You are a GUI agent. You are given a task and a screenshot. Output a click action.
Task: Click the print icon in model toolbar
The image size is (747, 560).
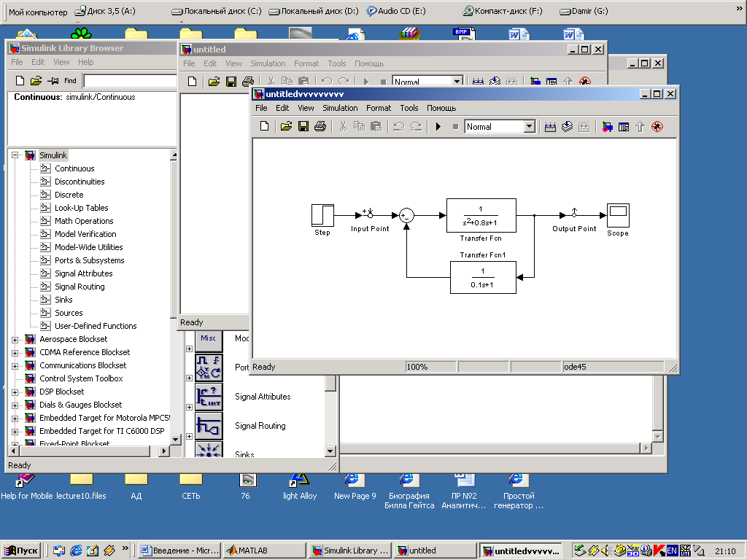tap(320, 127)
